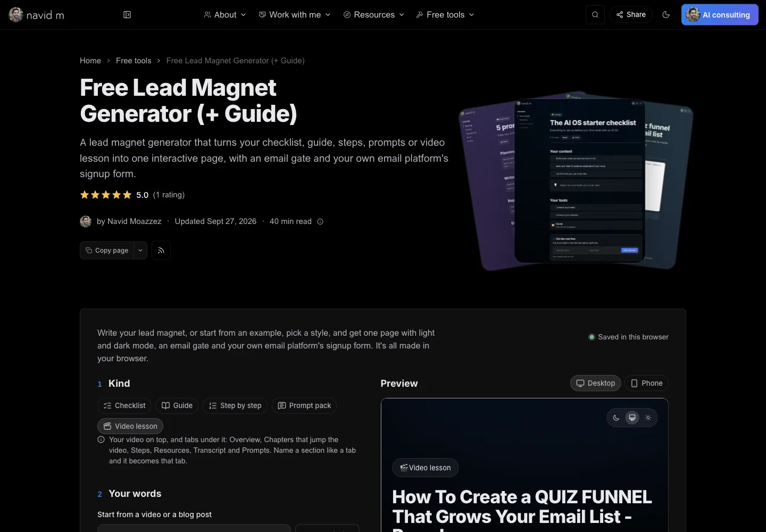
Task: Select dark theme in preview switcher
Action: tap(616, 418)
